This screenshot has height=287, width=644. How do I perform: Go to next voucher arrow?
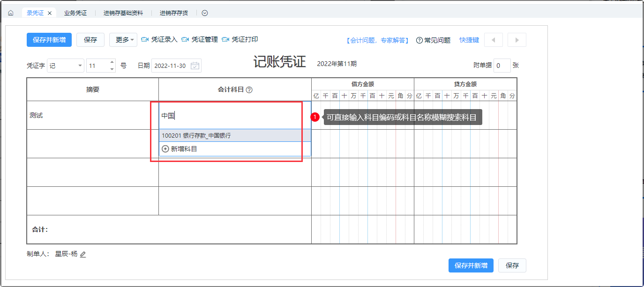(x=517, y=40)
